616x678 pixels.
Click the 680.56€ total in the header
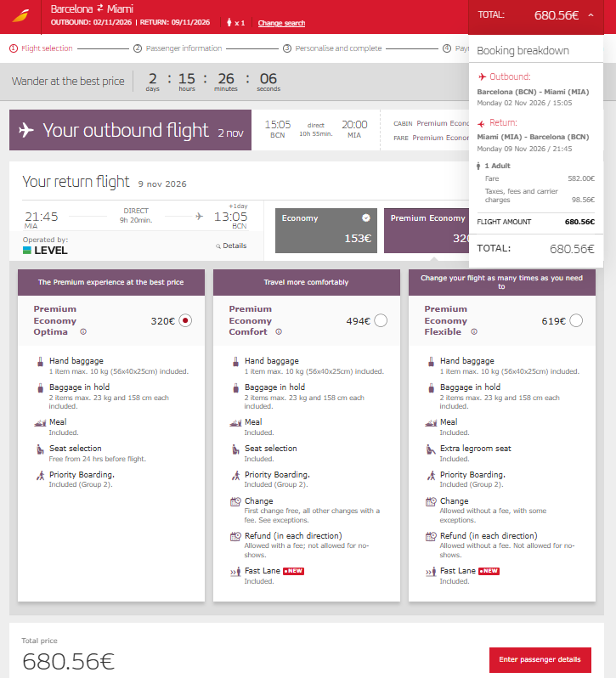[557, 15]
